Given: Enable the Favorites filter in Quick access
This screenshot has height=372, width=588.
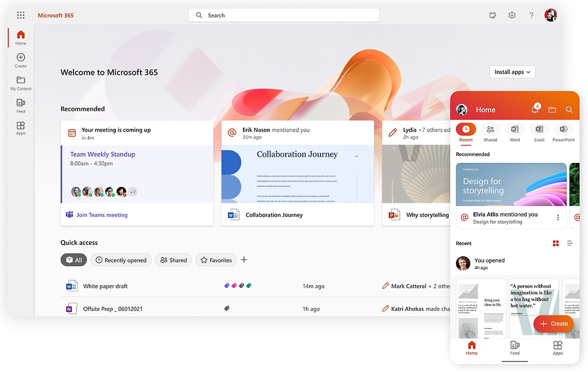Looking at the screenshot, I should click(216, 260).
